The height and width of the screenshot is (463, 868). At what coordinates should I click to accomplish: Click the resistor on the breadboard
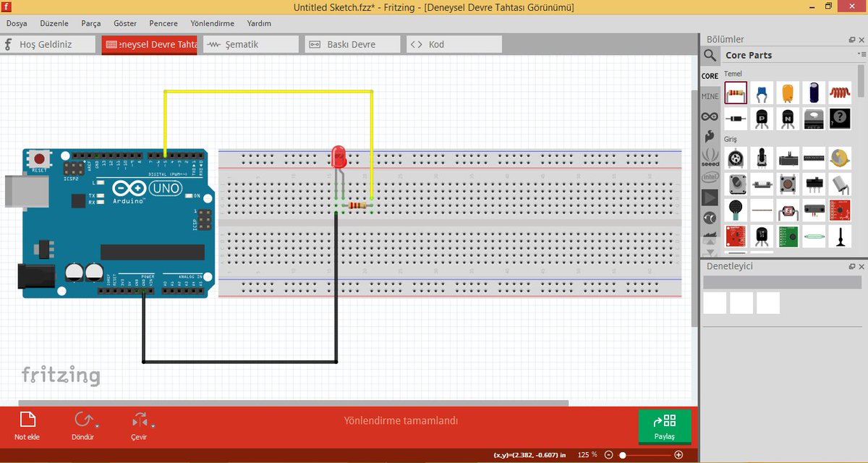(357, 205)
